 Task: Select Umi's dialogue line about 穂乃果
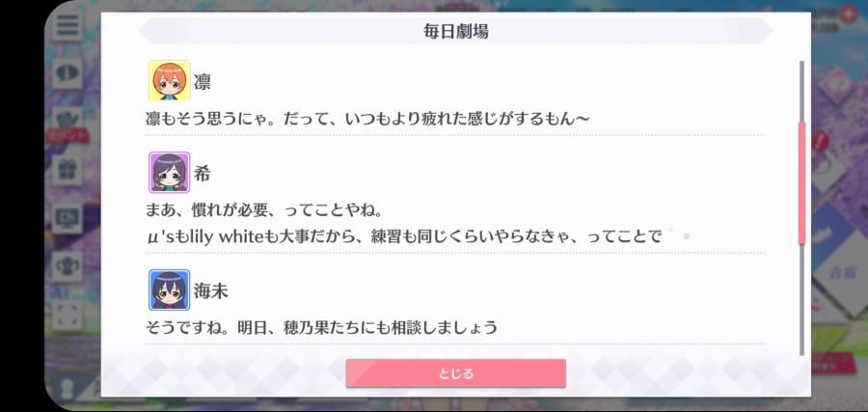point(321,327)
